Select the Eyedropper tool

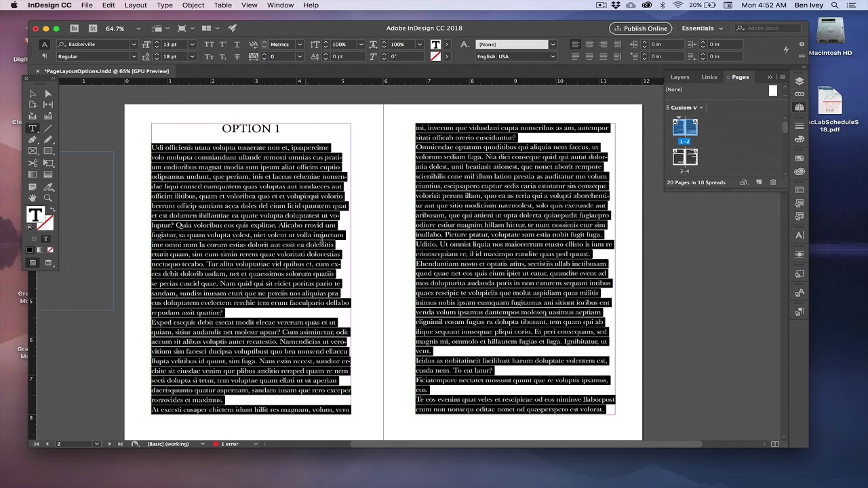(48, 186)
